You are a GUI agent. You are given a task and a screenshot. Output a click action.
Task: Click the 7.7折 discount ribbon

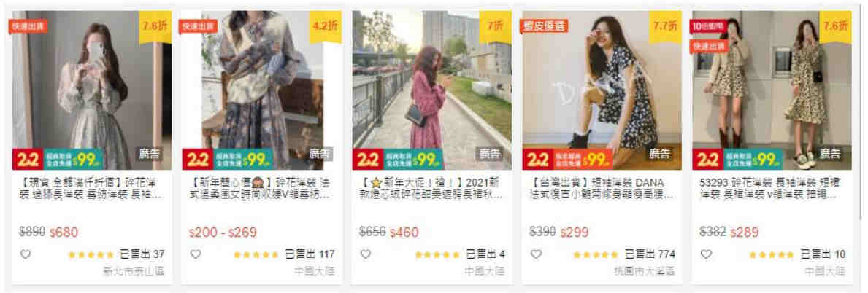click(665, 26)
